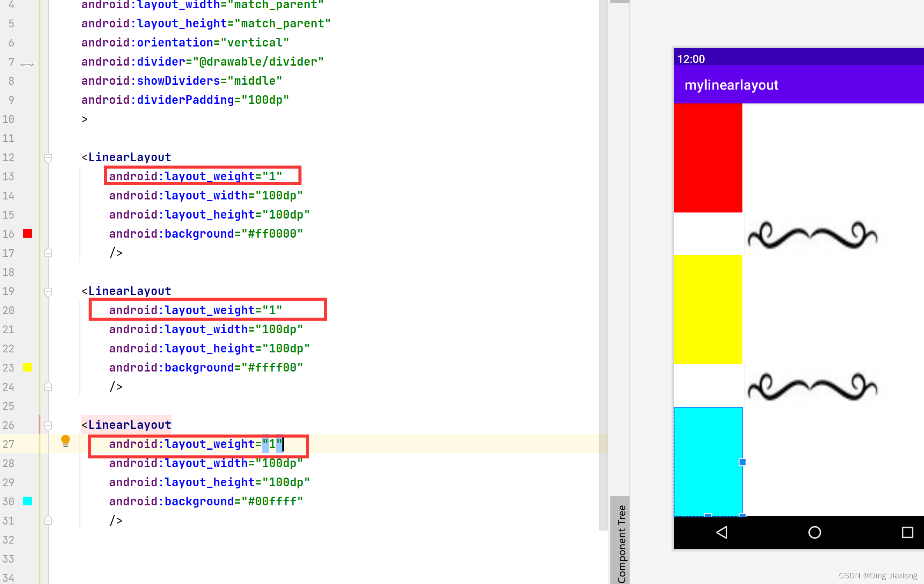Click the red color swatch on line 16
The width and height of the screenshot is (924, 584).
[27, 233]
